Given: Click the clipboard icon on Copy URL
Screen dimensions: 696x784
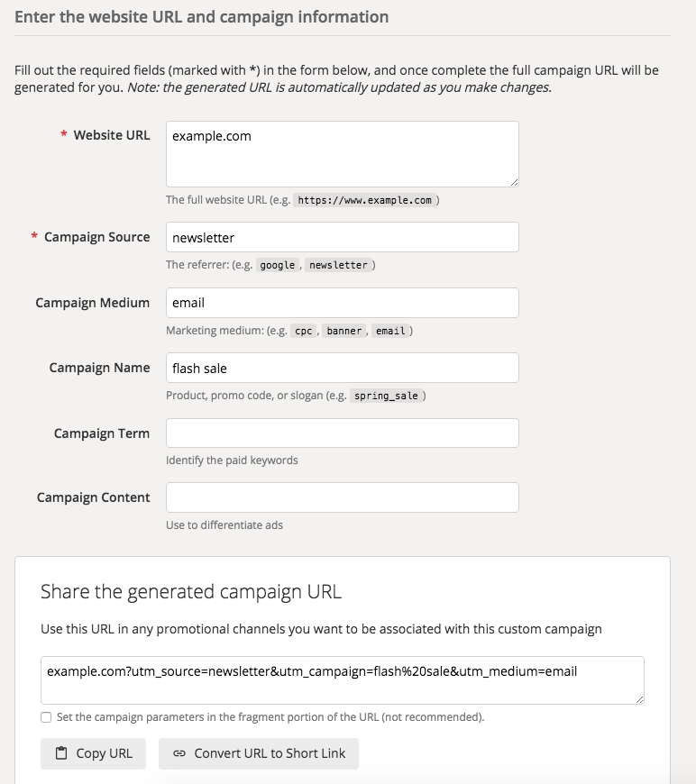Looking at the screenshot, I should tap(61, 753).
